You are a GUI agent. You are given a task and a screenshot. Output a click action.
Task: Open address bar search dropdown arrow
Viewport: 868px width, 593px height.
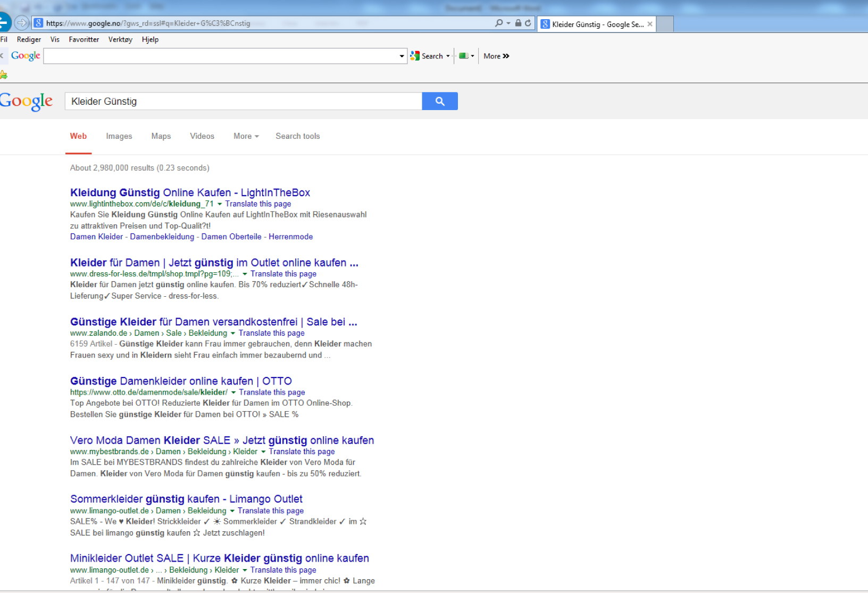click(508, 23)
